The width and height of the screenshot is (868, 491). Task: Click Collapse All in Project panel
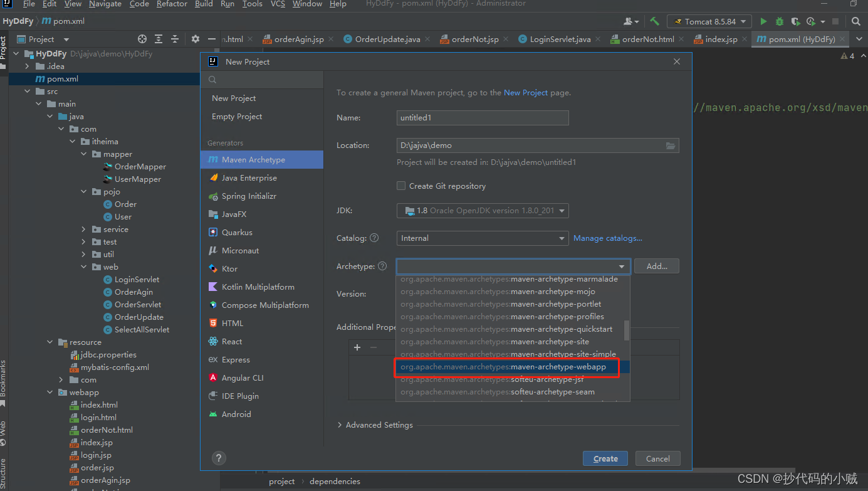(x=175, y=39)
